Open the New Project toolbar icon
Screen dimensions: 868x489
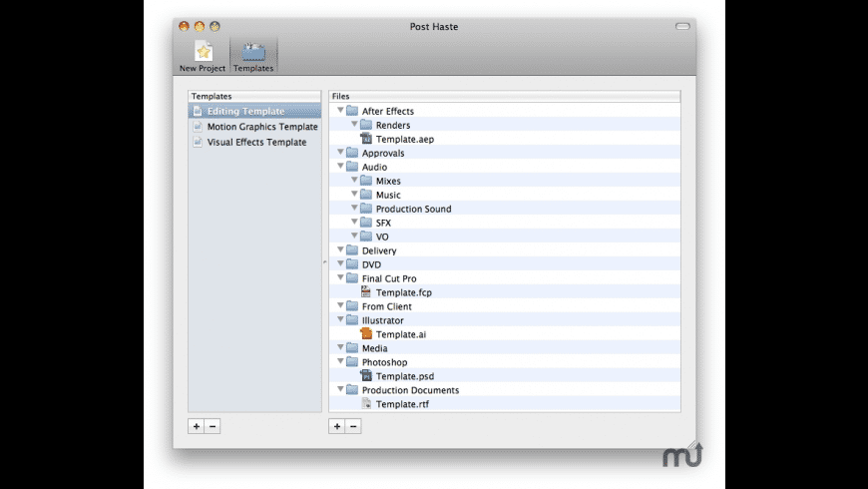pos(203,56)
